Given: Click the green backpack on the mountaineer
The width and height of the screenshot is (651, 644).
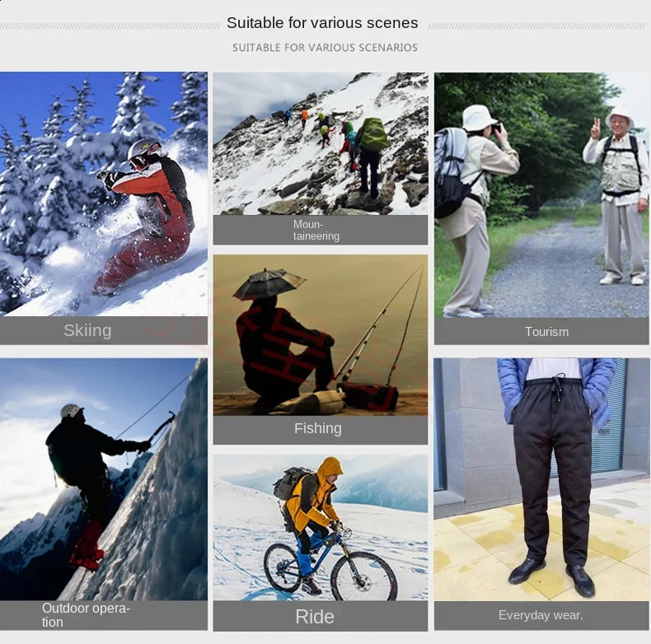Looking at the screenshot, I should [372, 134].
